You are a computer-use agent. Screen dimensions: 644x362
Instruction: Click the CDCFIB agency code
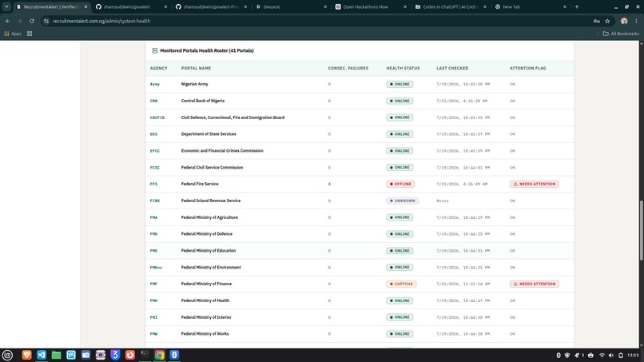[x=157, y=117]
